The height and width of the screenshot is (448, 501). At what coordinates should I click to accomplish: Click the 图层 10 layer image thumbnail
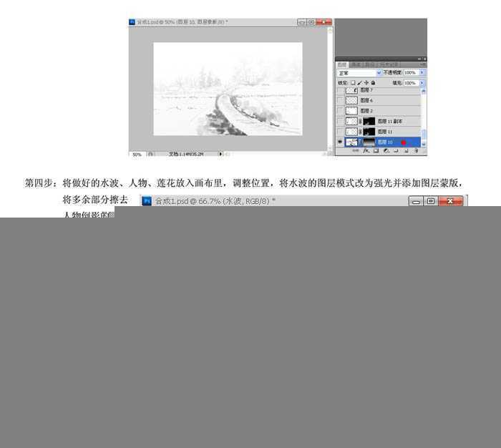(352, 142)
